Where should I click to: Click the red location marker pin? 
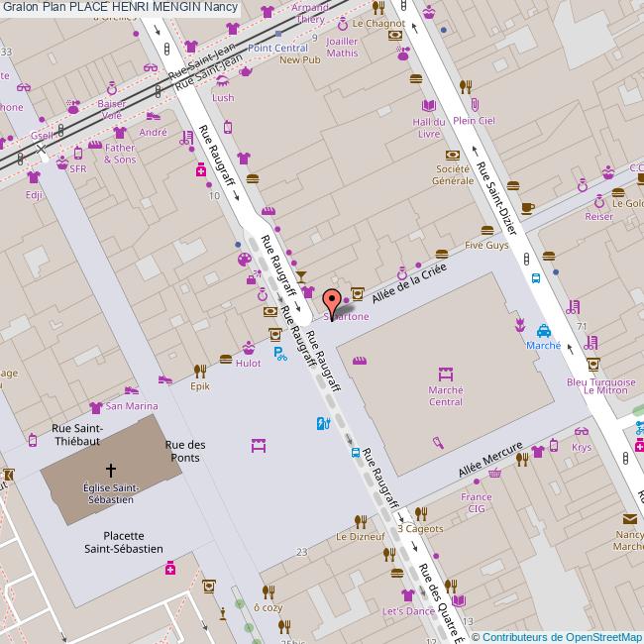point(332,300)
